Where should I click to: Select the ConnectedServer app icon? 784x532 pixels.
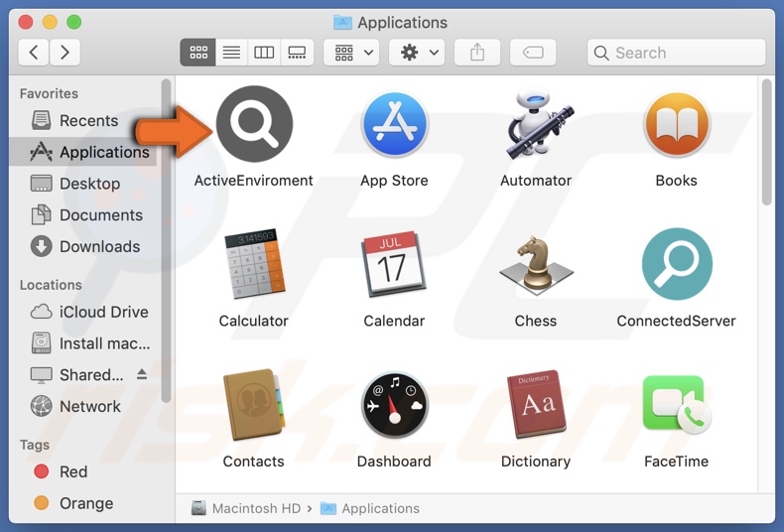tap(677, 264)
